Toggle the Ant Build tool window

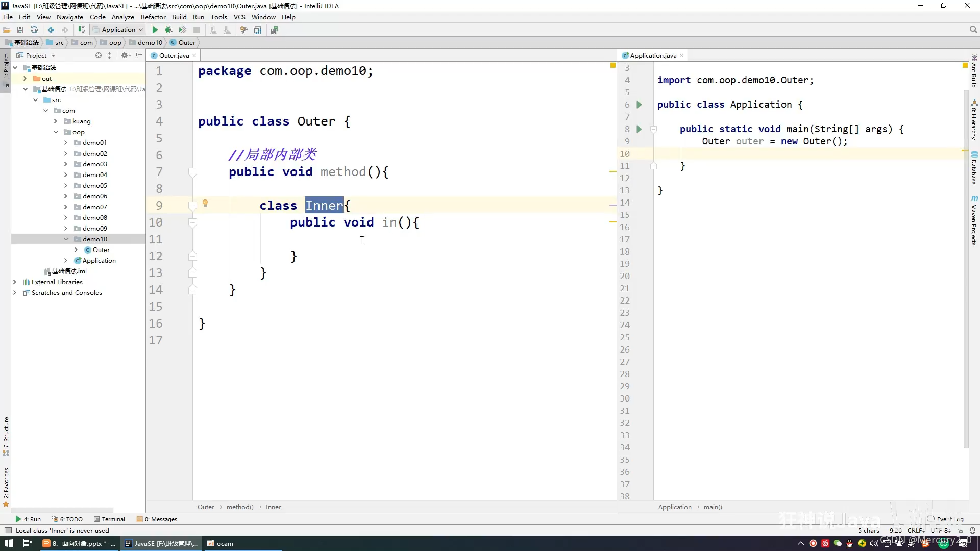pos(974,71)
